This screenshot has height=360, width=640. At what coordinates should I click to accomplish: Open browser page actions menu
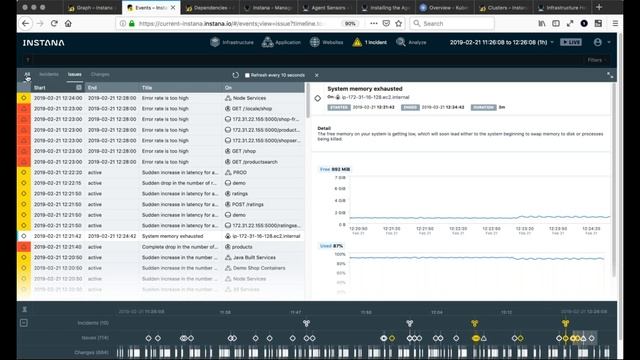coord(373,24)
